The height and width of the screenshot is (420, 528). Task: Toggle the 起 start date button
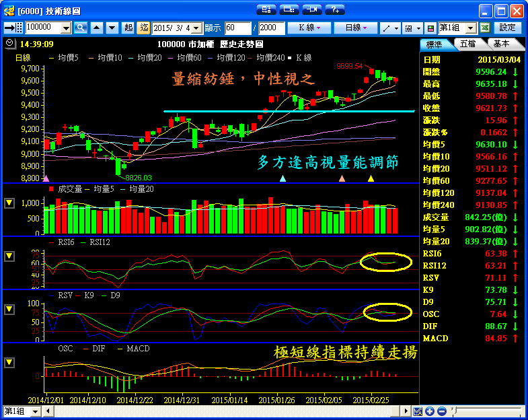pos(128,28)
